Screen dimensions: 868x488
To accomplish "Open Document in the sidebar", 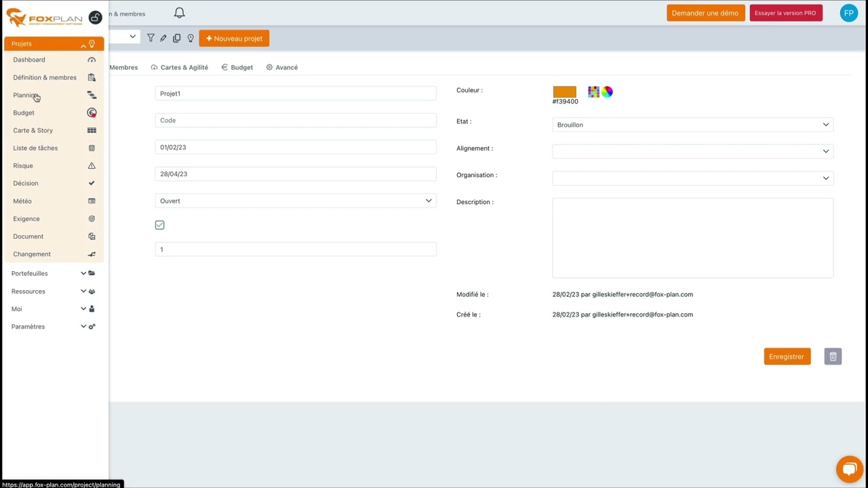I will tap(54, 236).
